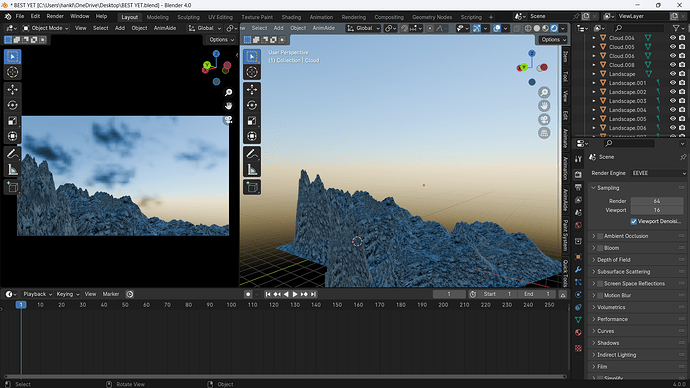Select the Measure tool in left viewport

pos(12,169)
